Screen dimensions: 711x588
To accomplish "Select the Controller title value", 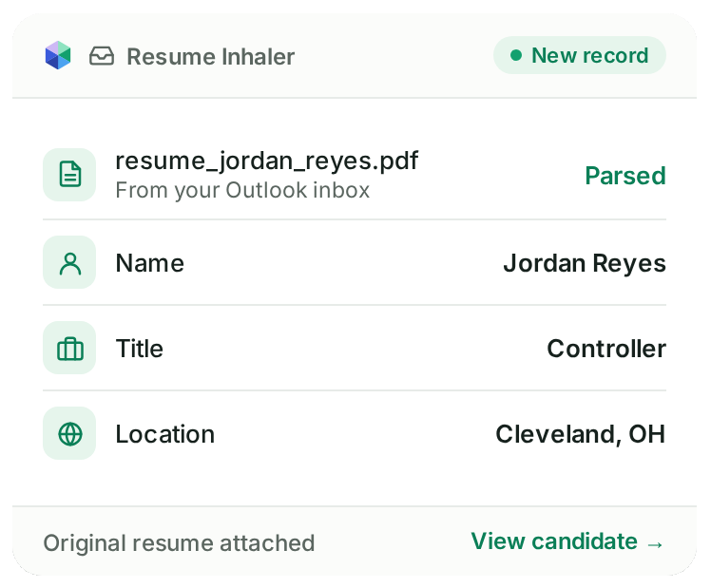I will pos(606,349).
